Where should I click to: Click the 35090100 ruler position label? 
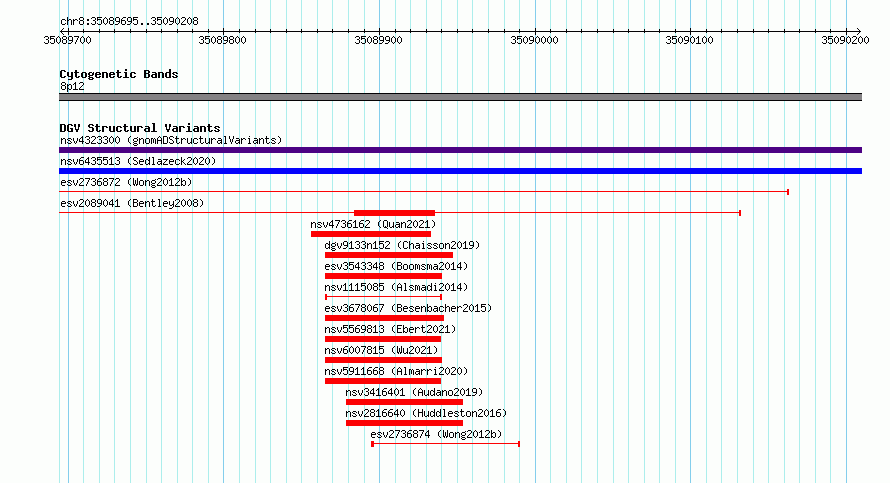pyautogui.click(x=690, y=40)
